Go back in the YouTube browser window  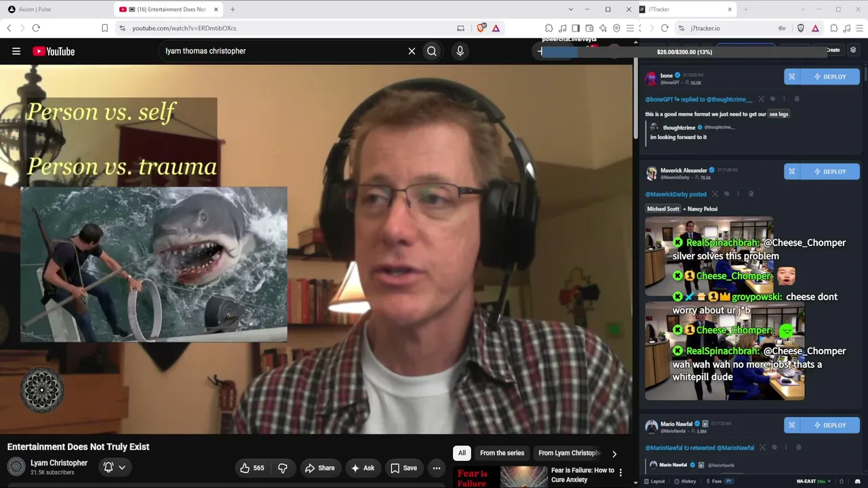pos(9,28)
